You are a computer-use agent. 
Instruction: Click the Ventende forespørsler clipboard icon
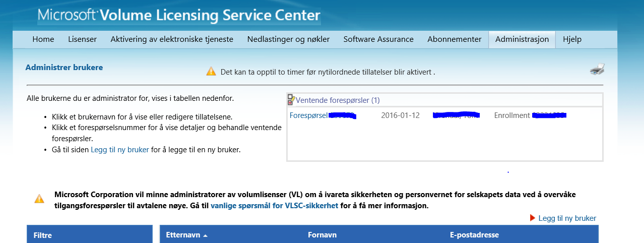[291, 100]
